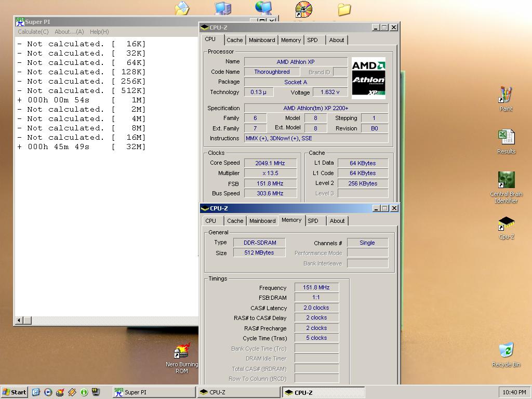Click the lower CPU-Z title bar chip icon
The image size is (532, 399).
[x=205, y=208]
